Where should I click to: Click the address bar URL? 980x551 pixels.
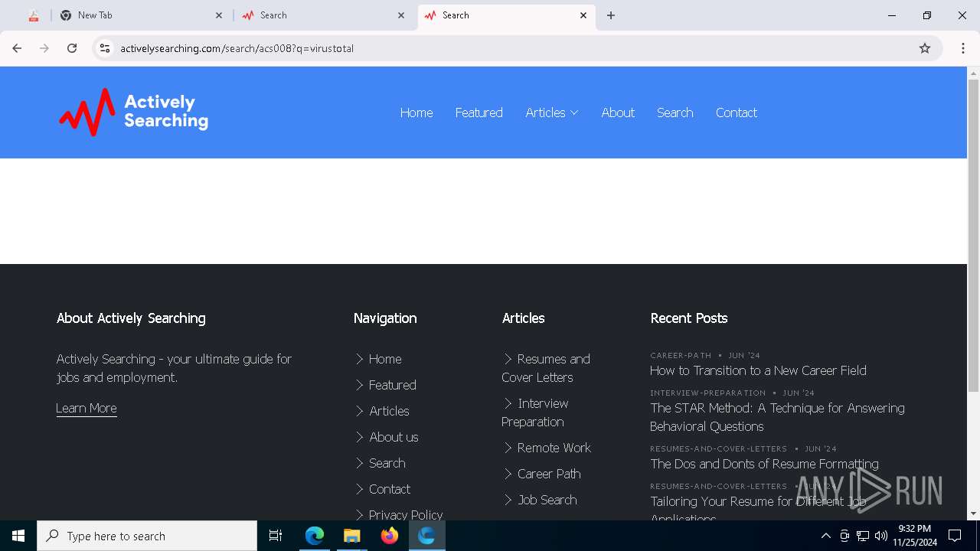237,48
